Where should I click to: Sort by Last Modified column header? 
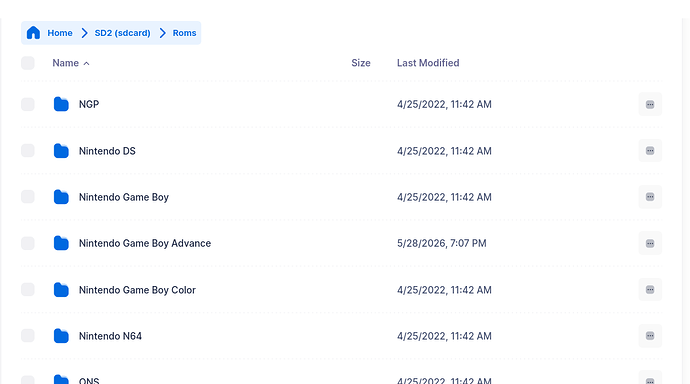pos(428,63)
